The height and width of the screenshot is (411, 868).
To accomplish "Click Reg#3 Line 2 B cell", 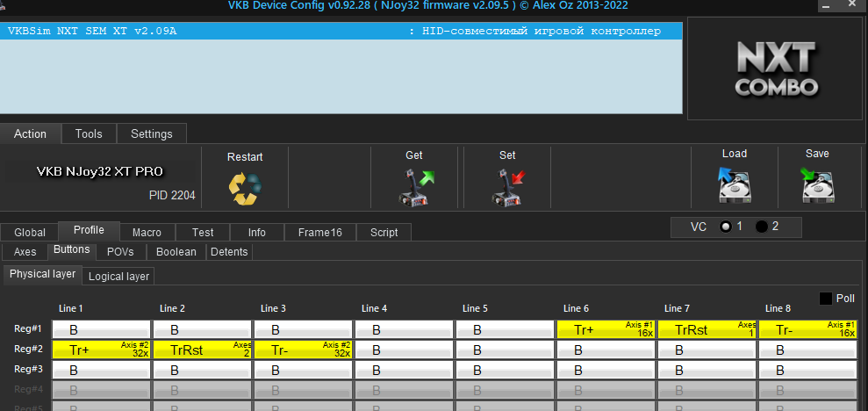I will [x=202, y=370].
